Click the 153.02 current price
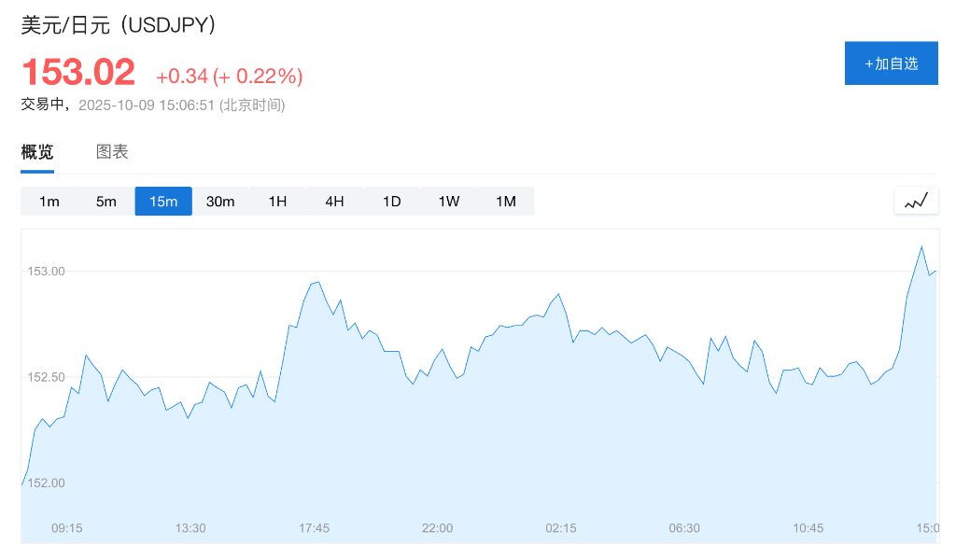This screenshot has height=560, width=956. [78, 73]
